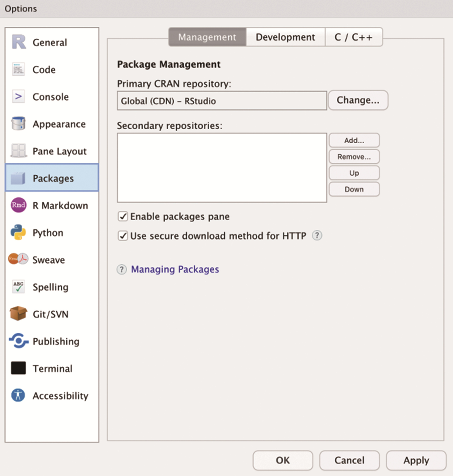This screenshot has height=476, width=453.
Task: Open the R Markdown label
Action: 60,206
